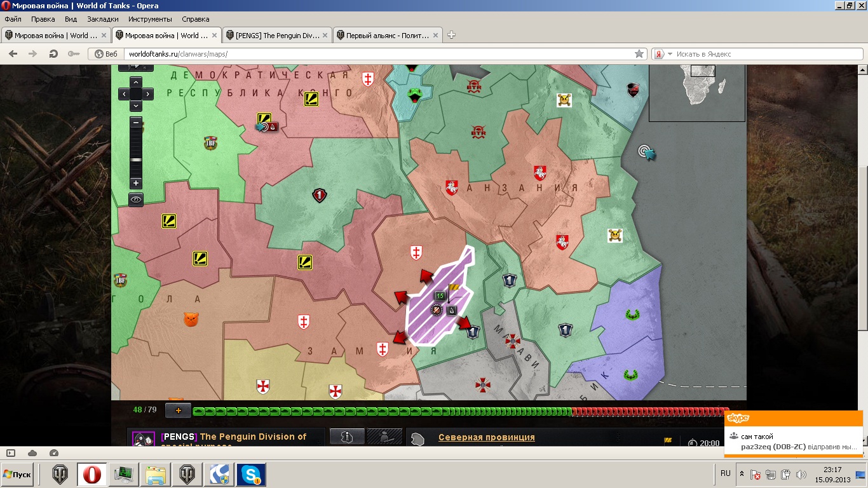This screenshot has height=488, width=868.
Task: Click the chips progress bar
Action: tap(461, 412)
